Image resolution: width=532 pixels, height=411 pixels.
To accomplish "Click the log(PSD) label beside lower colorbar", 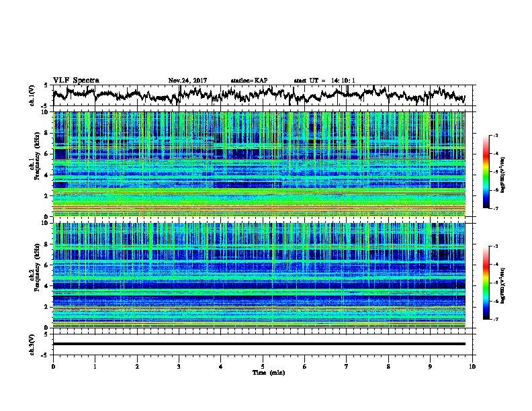I will 503,285.
